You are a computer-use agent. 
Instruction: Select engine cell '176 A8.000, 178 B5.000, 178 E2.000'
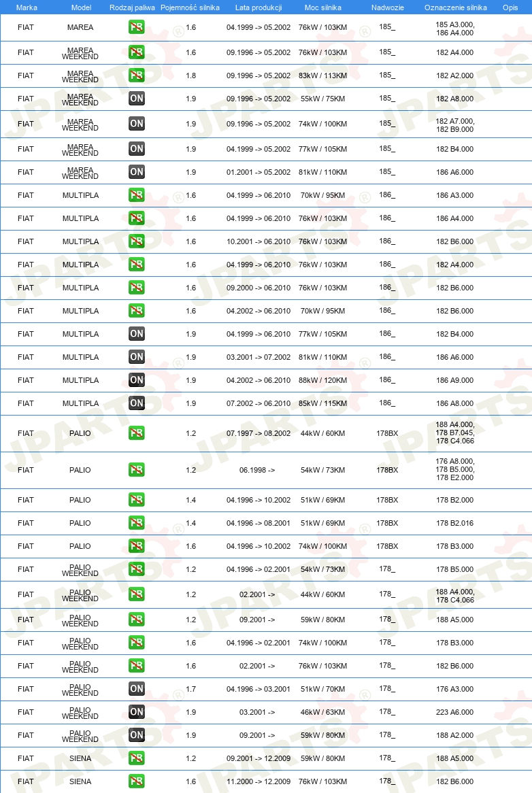[x=455, y=469]
